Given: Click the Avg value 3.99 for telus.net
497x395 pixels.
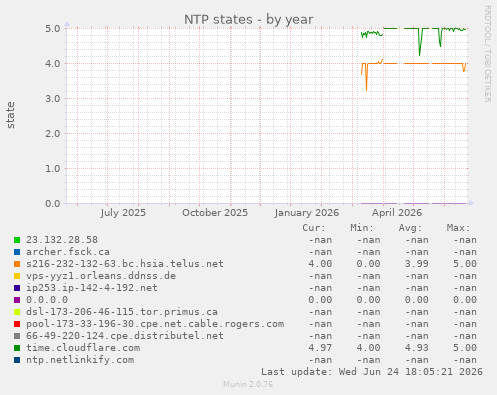Looking at the screenshot, I should (x=417, y=264).
